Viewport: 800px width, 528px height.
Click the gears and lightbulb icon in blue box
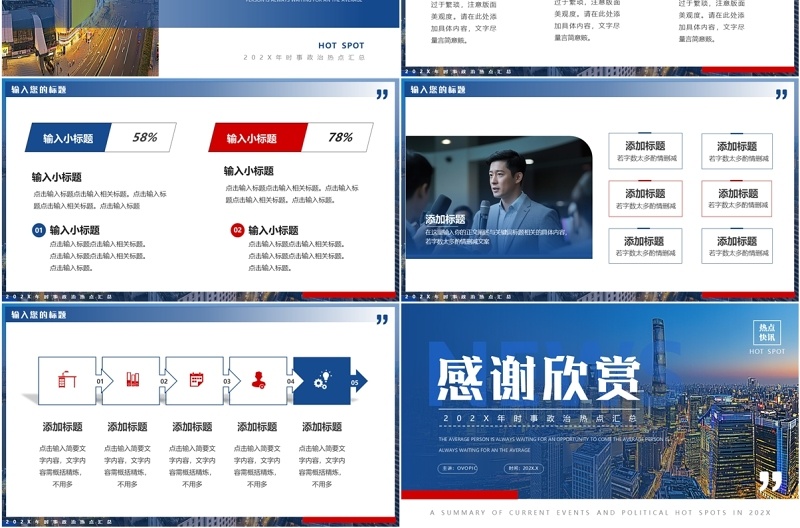click(322, 380)
